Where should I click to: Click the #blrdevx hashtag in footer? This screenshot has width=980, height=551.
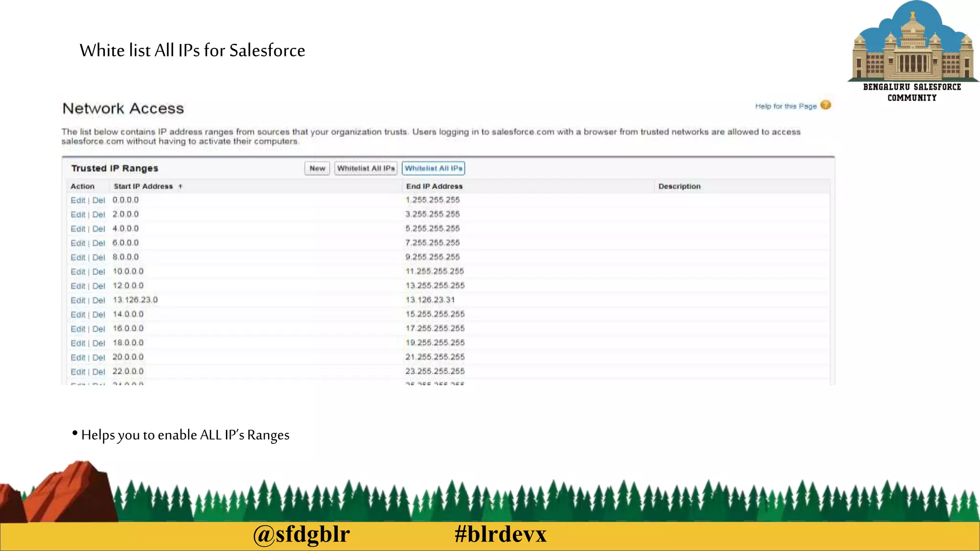(x=501, y=534)
